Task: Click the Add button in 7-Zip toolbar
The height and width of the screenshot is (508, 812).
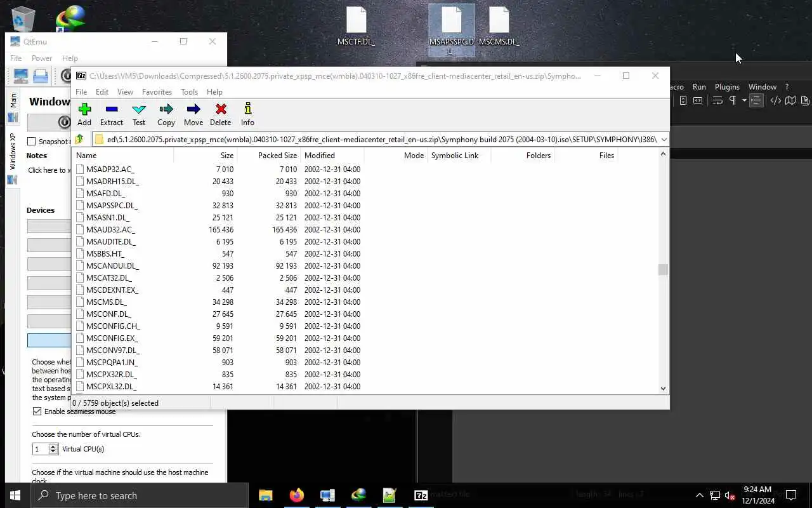Action: [x=84, y=115]
